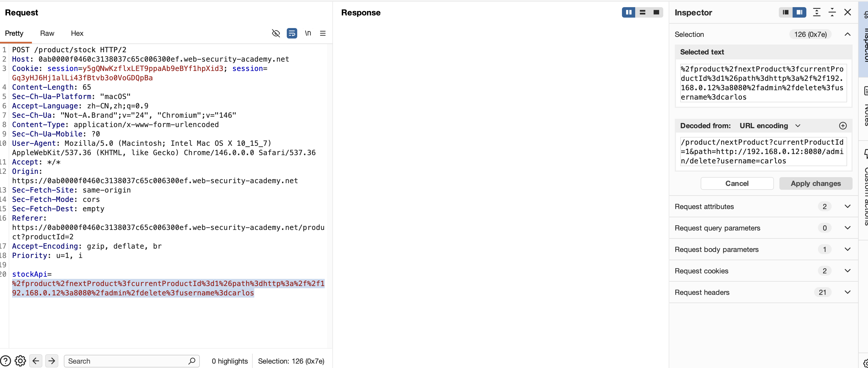The width and height of the screenshot is (868, 368).
Task: Switch to the Hex tab
Action: [77, 33]
